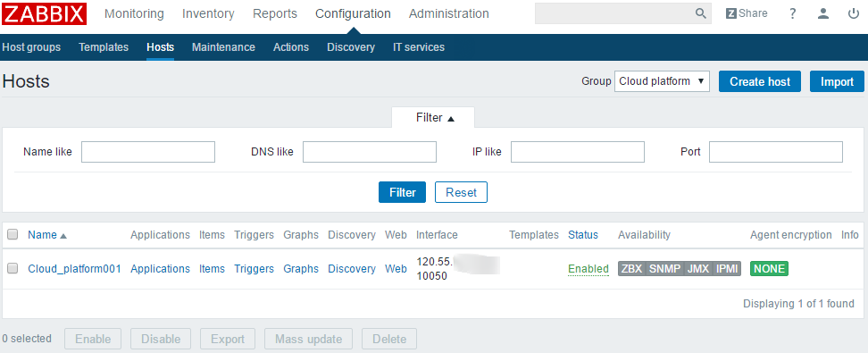Click the DNS like input field
The width and height of the screenshot is (868, 353).
pos(369,152)
